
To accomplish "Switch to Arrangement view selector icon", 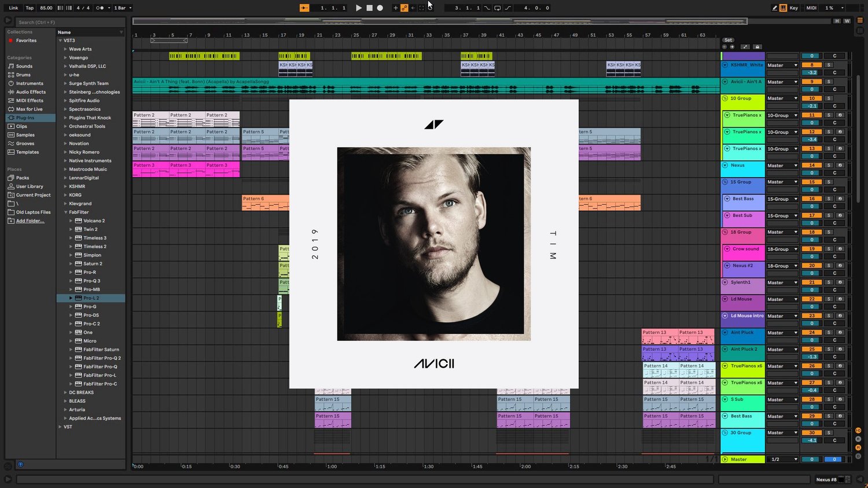I will click(860, 20).
